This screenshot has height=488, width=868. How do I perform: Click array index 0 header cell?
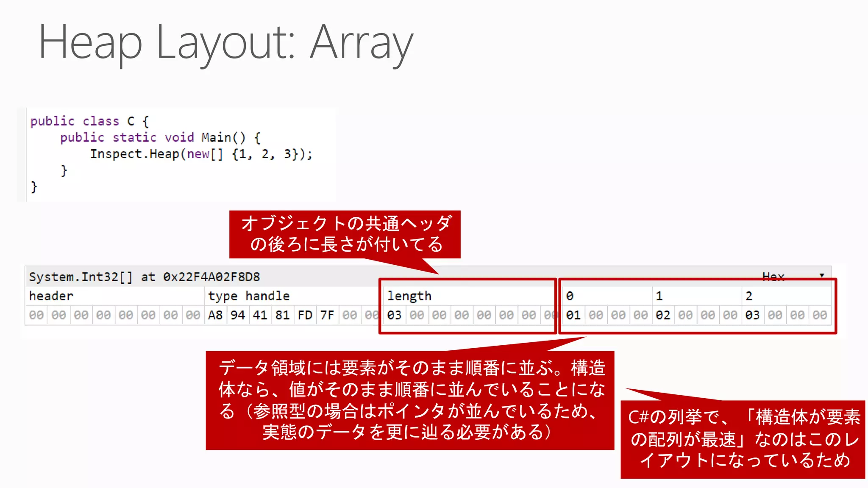tap(570, 296)
